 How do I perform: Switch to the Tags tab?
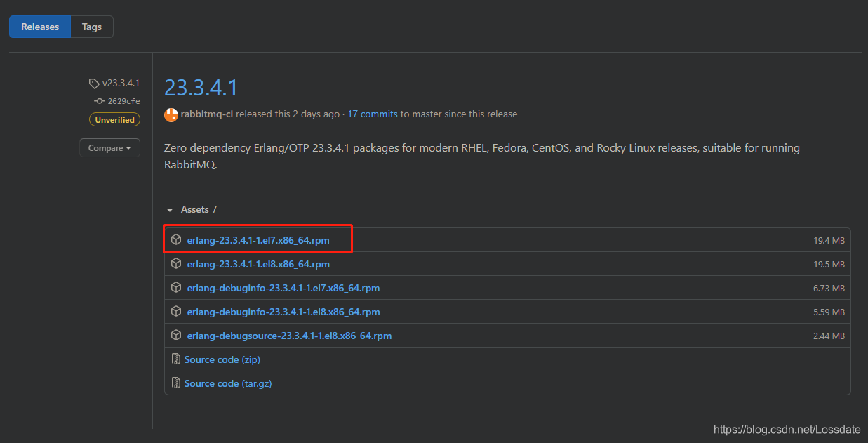92,27
